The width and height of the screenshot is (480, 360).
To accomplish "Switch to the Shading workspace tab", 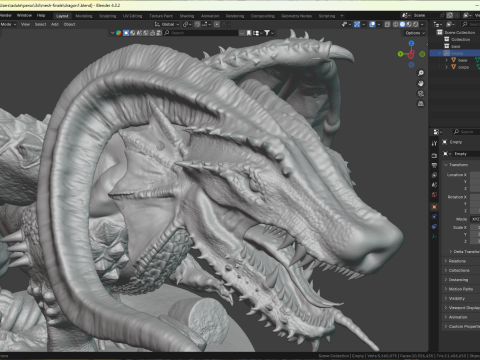I will click(187, 16).
